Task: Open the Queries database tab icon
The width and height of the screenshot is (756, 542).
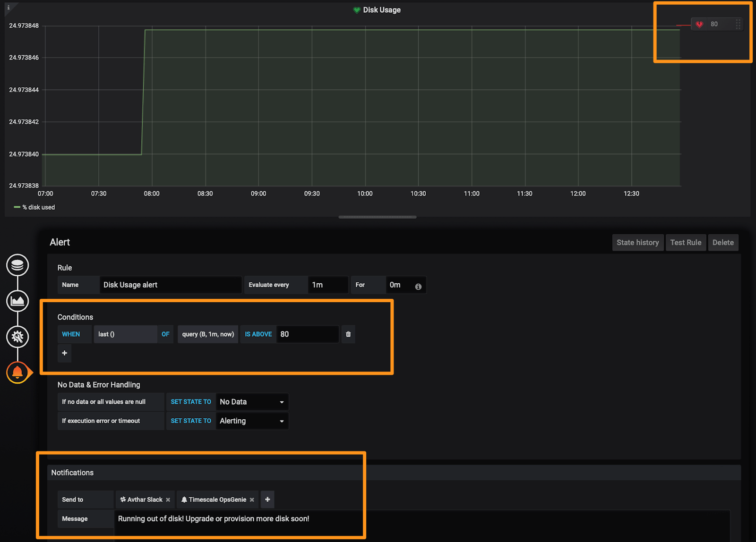Action: (x=17, y=265)
